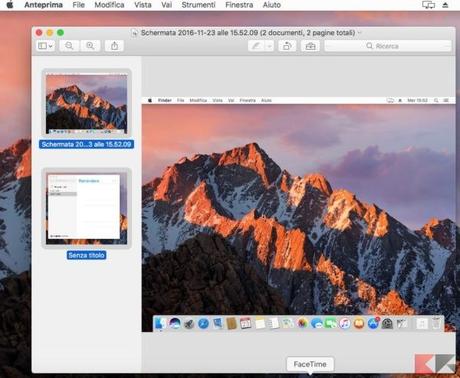Viewport: 460px width, 378px height.
Task: Expand the highlight pen options arrow
Action: click(270, 46)
